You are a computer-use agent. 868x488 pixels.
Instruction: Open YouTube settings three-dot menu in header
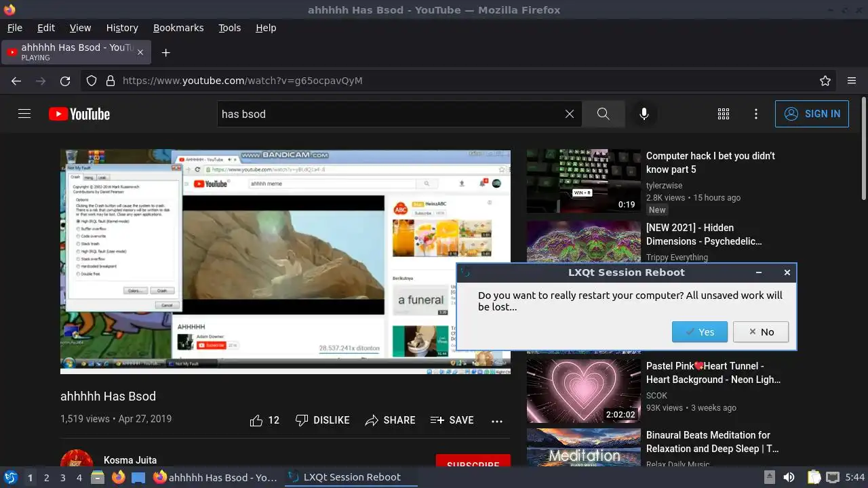pyautogui.click(x=756, y=114)
